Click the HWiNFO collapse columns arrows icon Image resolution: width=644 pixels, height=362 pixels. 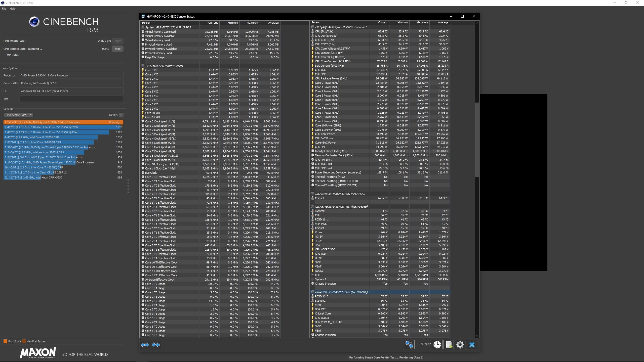[156, 345]
